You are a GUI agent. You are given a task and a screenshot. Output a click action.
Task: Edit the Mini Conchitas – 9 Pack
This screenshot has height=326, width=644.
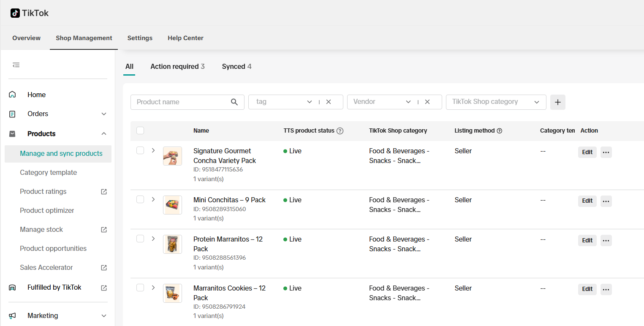coord(587,201)
